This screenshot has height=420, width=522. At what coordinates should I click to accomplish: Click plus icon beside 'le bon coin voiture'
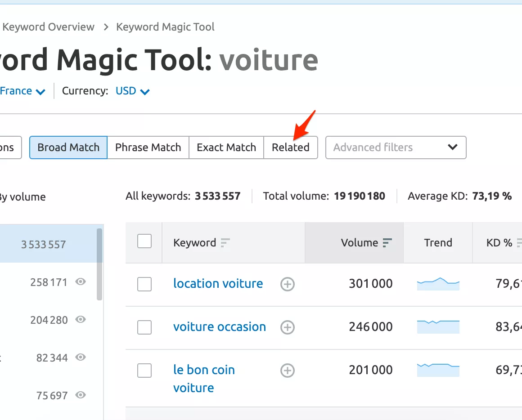click(287, 371)
